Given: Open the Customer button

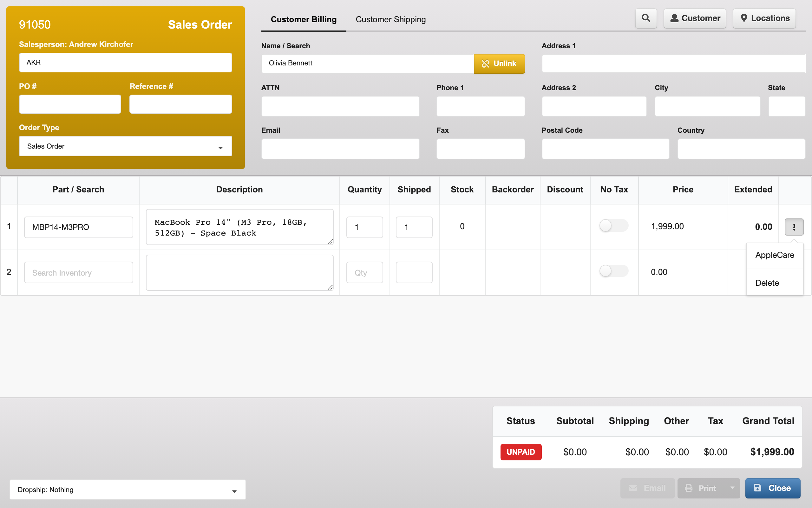Looking at the screenshot, I should click(x=695, y=18).
